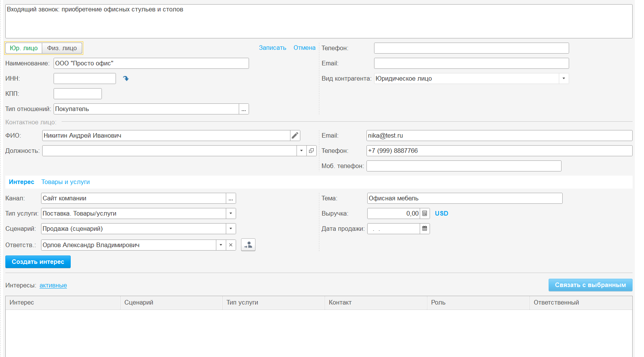Click the ellipsis button for Тип отношений

point(244,109)
